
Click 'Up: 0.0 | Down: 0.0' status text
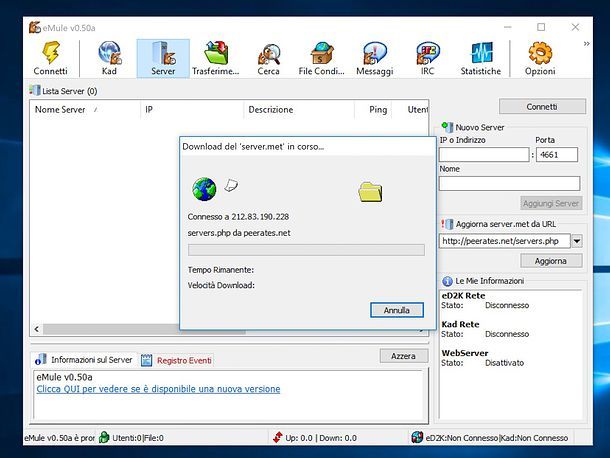[x=321, y=438]
